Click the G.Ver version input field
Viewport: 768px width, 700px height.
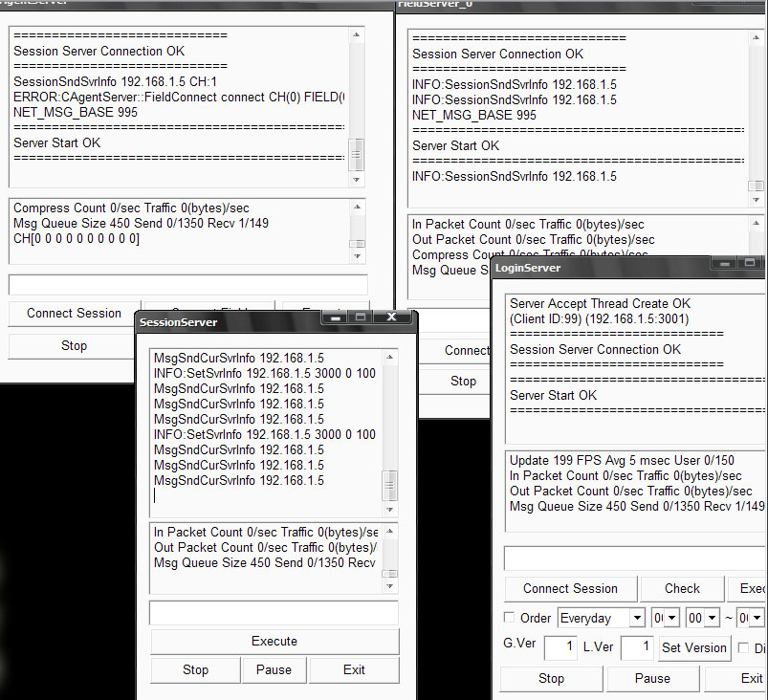point(560,647)
